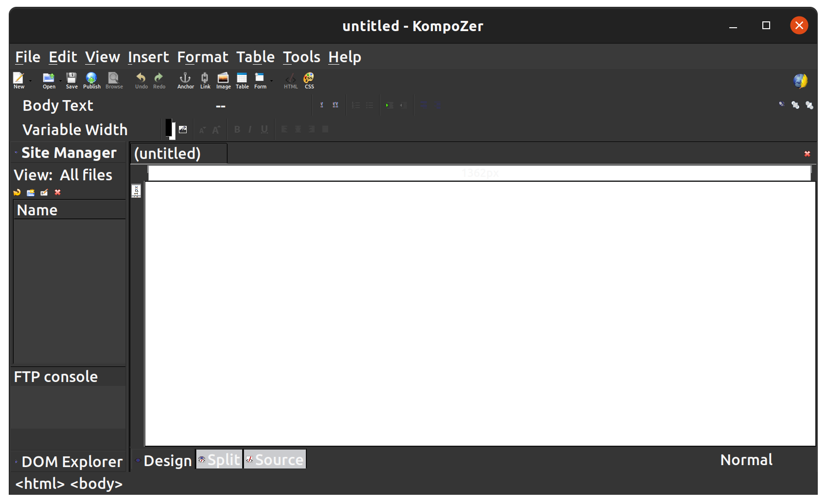The height and width of the screenshot is (504, 827).
Task: Click the HTML toolbar icon
Action: pyautogui.click(x=291, y=80)
